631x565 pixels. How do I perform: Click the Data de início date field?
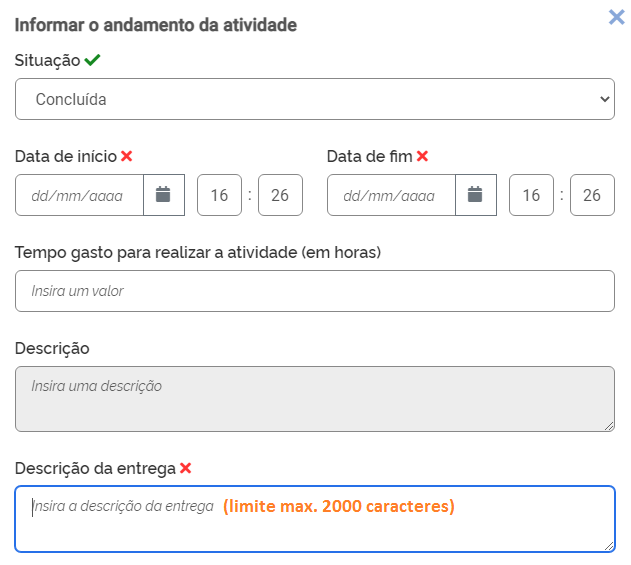pos(80,195)
